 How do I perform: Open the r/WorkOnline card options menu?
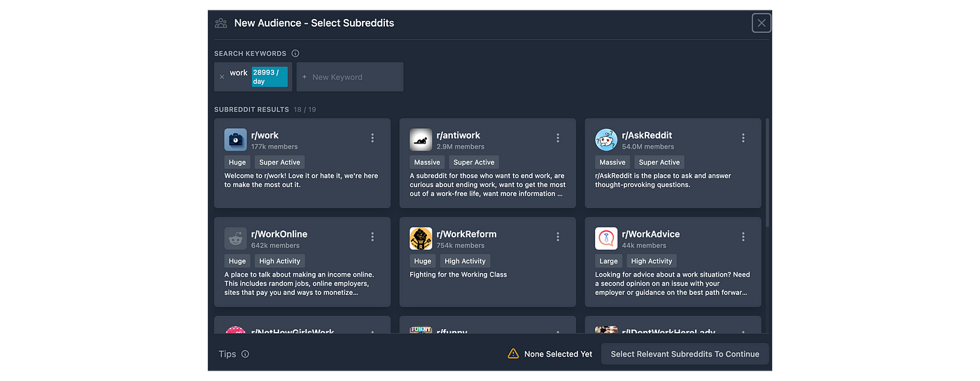(x=372, y=237)
